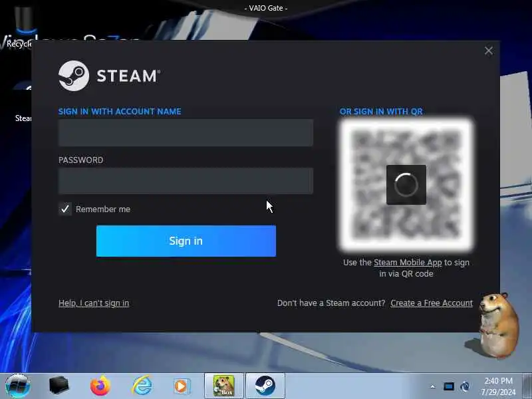Open the VAIO Gate bar at top

[266, 8]
